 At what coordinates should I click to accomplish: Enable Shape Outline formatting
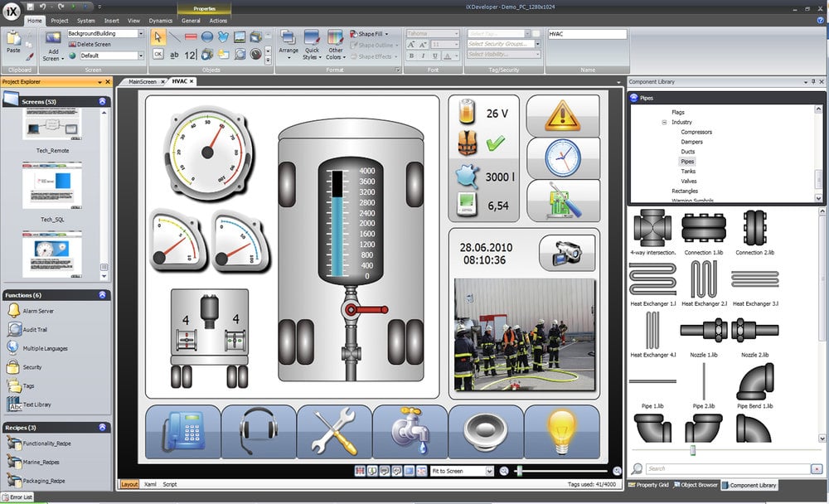(x=373, y=45)
